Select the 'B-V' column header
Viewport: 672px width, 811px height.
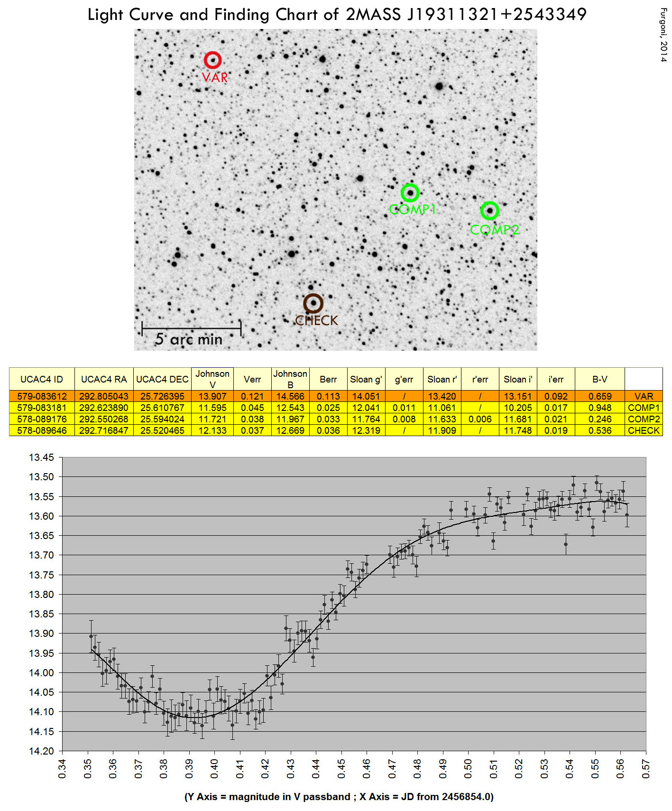click(600, 379)
